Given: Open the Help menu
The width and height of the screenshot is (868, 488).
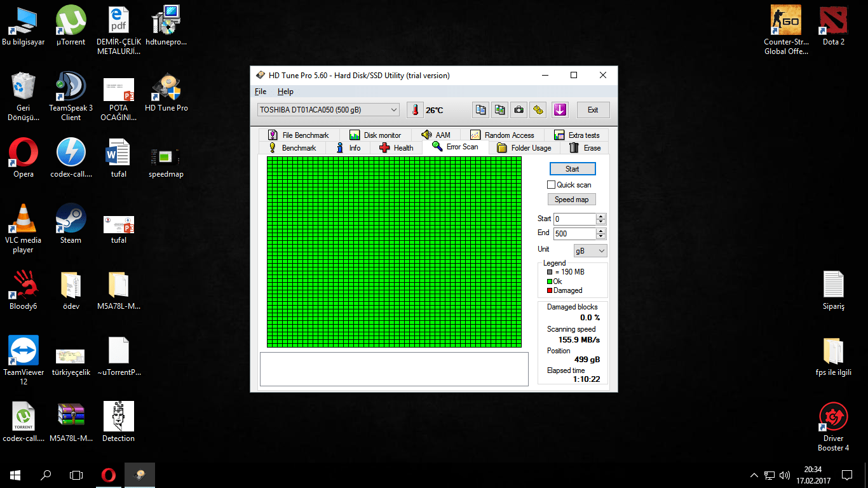Looking at the screenshot, I should [x=286, y=91].
